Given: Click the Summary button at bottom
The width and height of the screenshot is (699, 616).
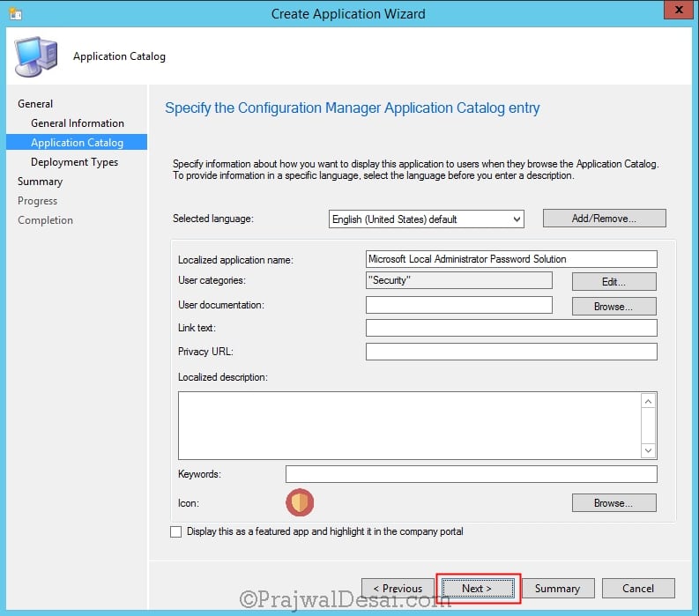Looking at the screenshot, I should pos(557,589).
